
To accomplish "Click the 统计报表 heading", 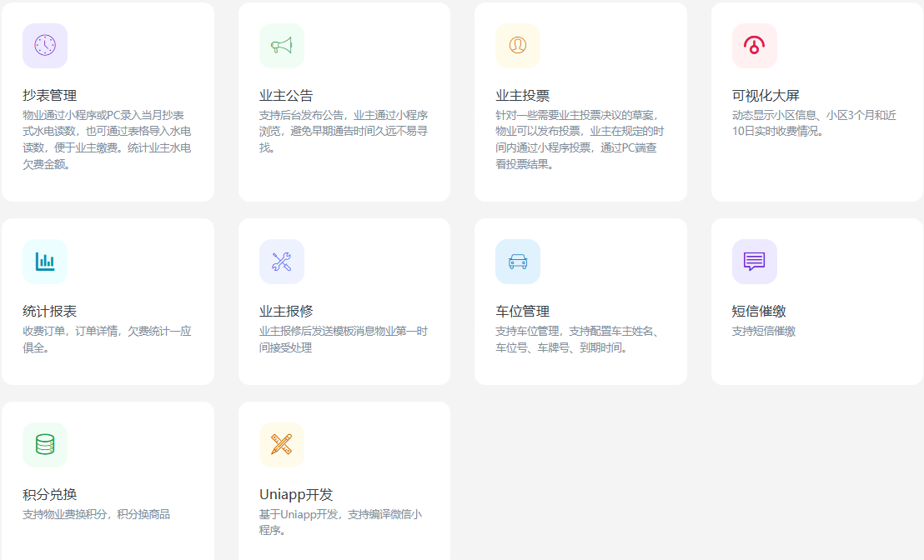I will point(50,312).
